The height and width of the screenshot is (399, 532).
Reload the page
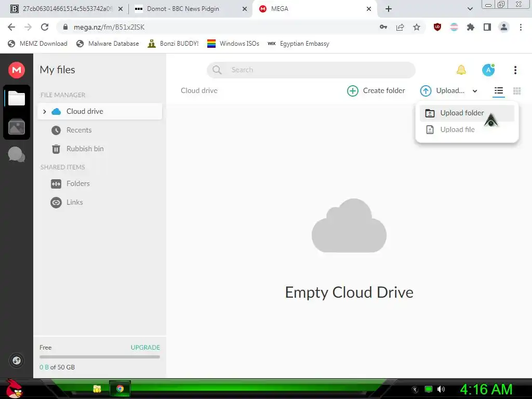[45, 27]
